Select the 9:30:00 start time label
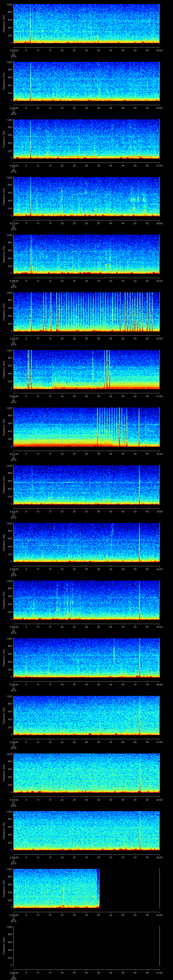 [x=14, y=396]
